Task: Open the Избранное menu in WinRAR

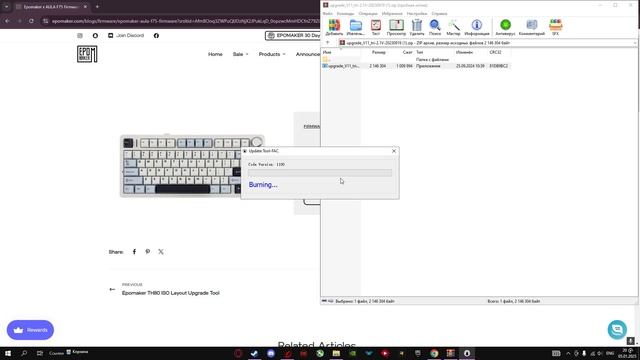Action: click(x=392, y=13)
